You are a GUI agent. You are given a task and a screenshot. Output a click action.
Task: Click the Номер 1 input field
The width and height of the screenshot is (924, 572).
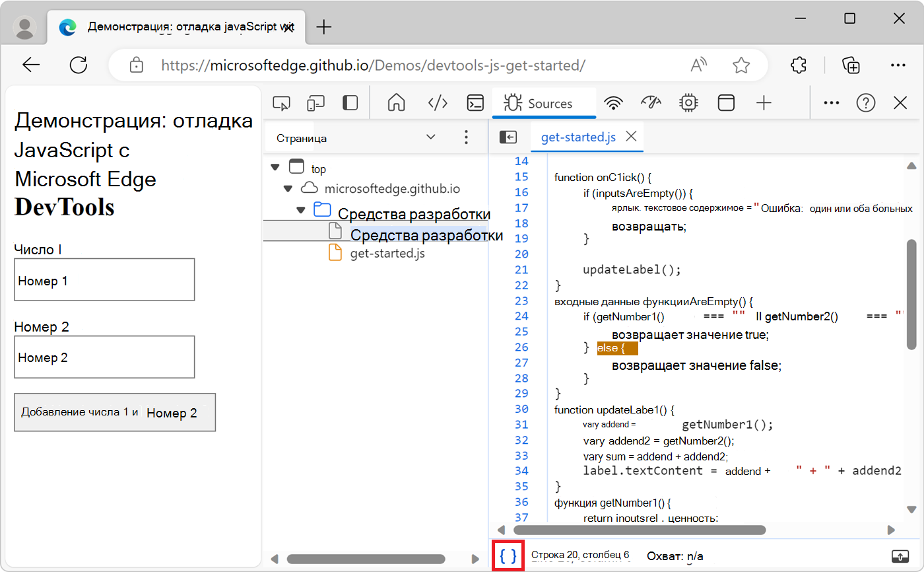(104, 280)
